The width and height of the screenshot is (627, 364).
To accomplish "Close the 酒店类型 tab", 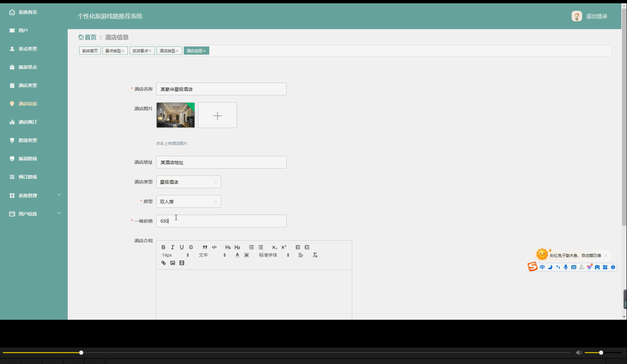I will pyautogui.click(x=177, y=51).
